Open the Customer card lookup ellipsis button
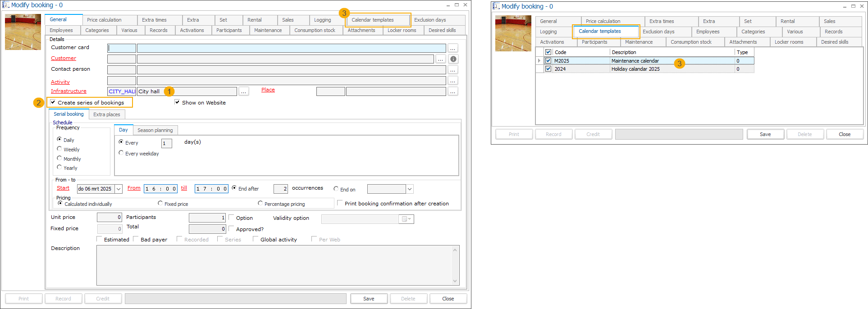868x309 pixels. [452, 48]
